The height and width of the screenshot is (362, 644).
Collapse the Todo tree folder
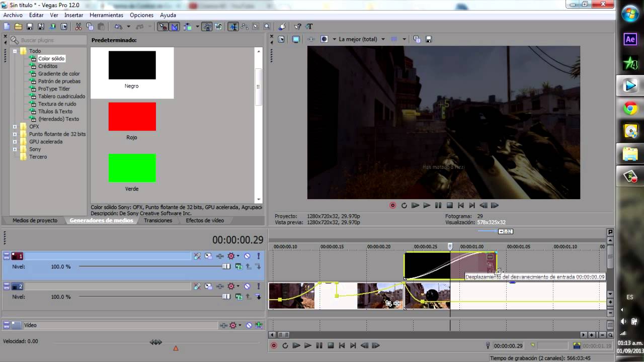coord(15,51)
